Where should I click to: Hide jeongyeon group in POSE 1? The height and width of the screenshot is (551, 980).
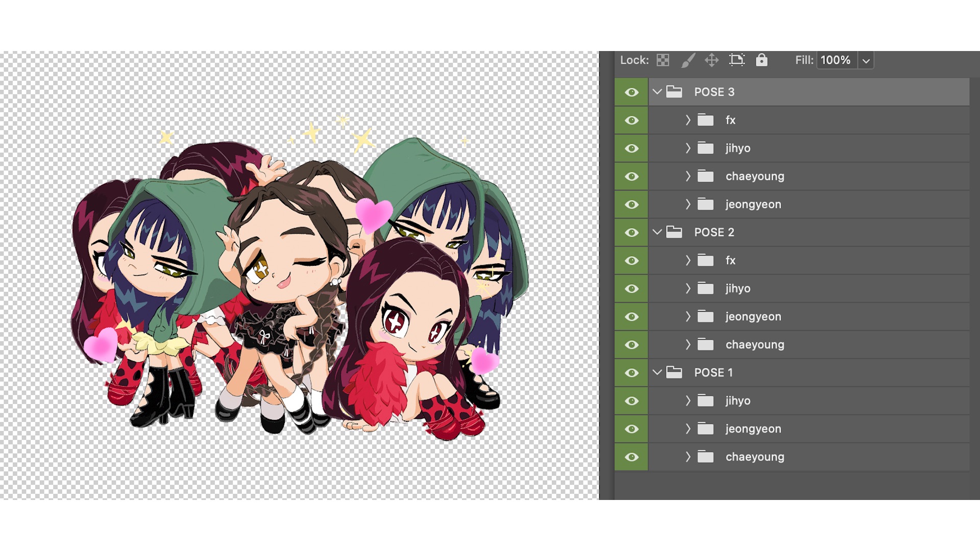(631, 429)
